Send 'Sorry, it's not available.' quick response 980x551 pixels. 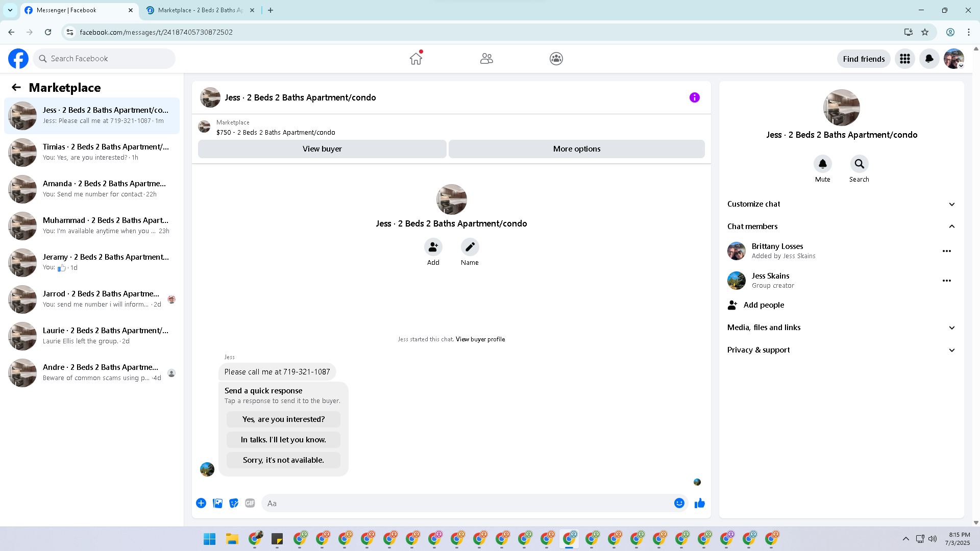pos(283,460)
